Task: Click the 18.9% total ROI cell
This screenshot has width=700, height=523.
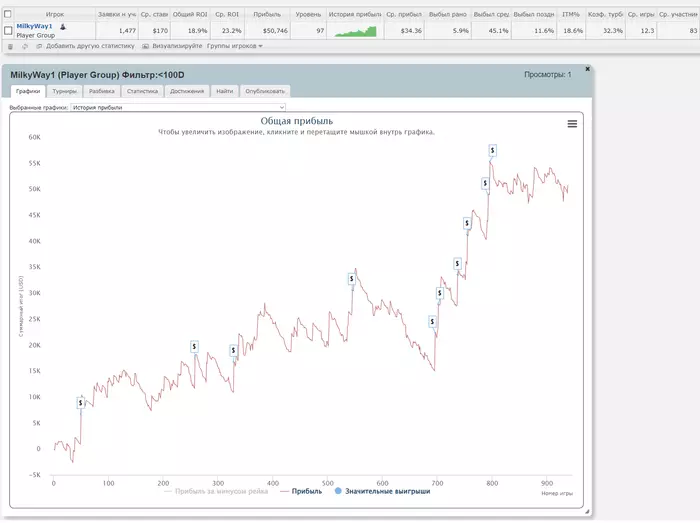Action: (x=190, y=31)
